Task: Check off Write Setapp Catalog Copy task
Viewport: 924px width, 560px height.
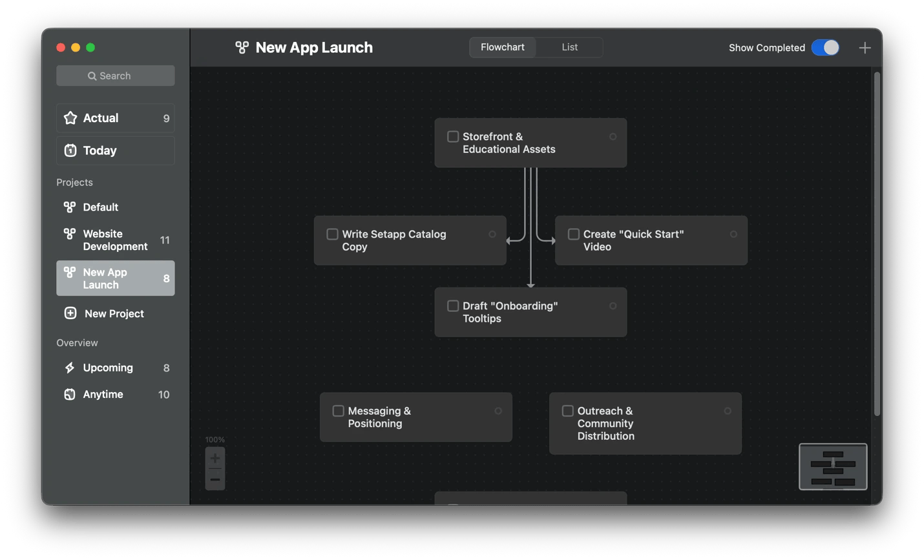Action: click(x=332, y=234)
